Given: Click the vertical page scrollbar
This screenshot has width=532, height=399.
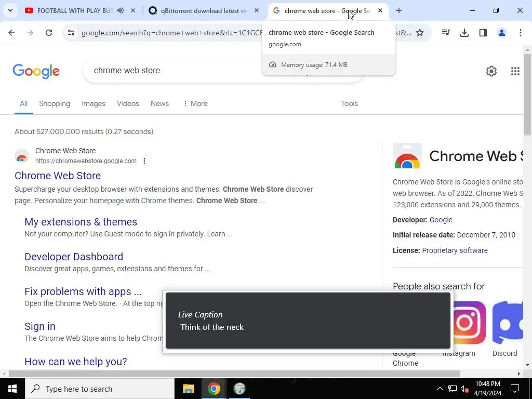Looking at the screenshot, I should click(527, 95).
